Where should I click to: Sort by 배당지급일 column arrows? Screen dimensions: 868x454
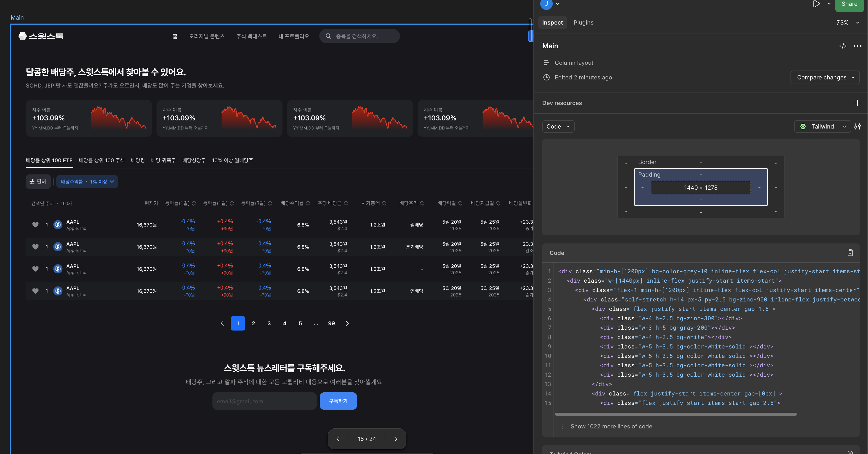[x=498, y=203]
